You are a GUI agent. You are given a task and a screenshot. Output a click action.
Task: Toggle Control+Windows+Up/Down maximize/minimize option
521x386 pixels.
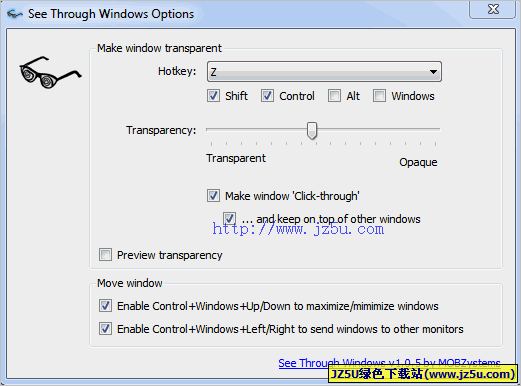tap(105, 306)
